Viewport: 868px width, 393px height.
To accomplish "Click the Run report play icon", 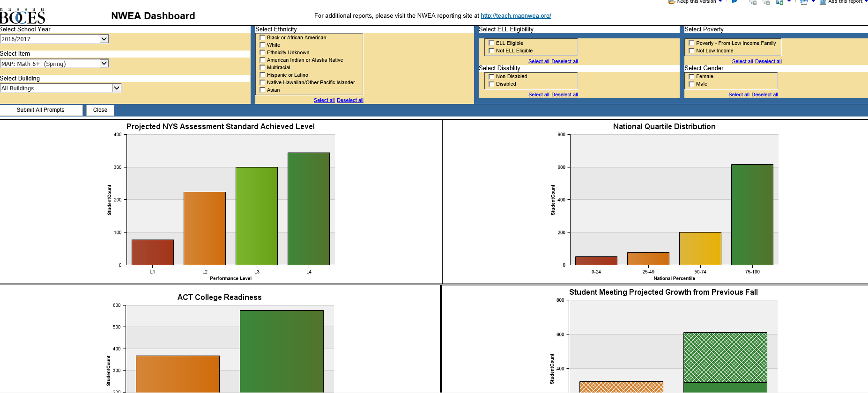I will pos(734,1).
